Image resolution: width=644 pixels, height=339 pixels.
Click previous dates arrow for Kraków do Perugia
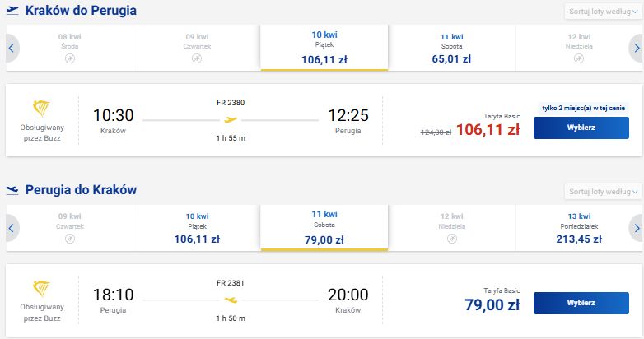coord(12,48)
